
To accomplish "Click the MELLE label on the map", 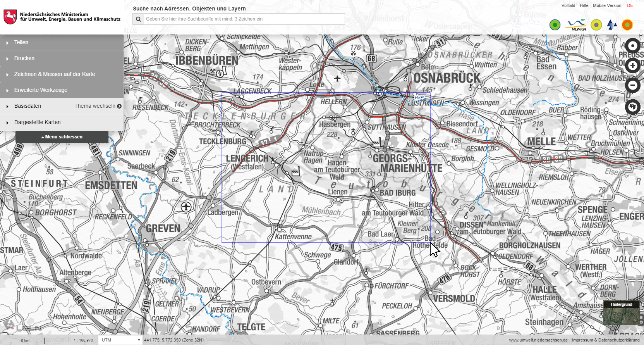I will click(x=541, y=141).
